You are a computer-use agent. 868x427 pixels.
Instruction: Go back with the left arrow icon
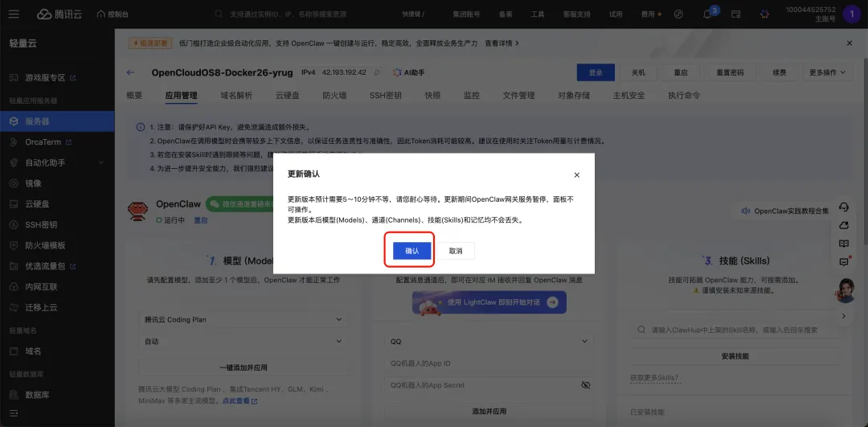131,72
